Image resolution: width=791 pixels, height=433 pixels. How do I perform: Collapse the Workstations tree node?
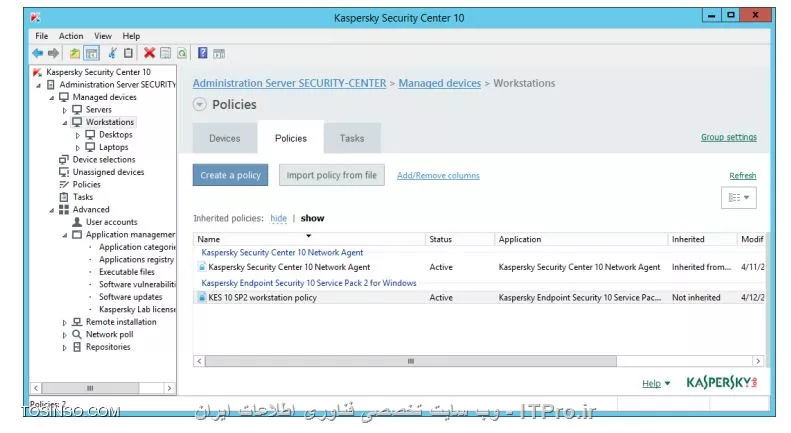[x=65, y=123]
